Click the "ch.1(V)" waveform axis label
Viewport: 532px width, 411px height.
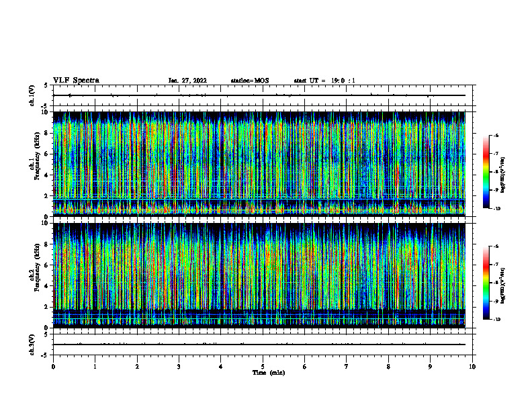click(32, 95)
